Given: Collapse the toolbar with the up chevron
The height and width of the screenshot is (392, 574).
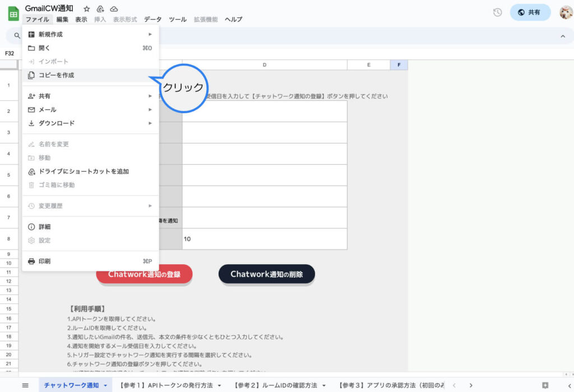Looking at the screenshot, I should (x=563, y=36).
